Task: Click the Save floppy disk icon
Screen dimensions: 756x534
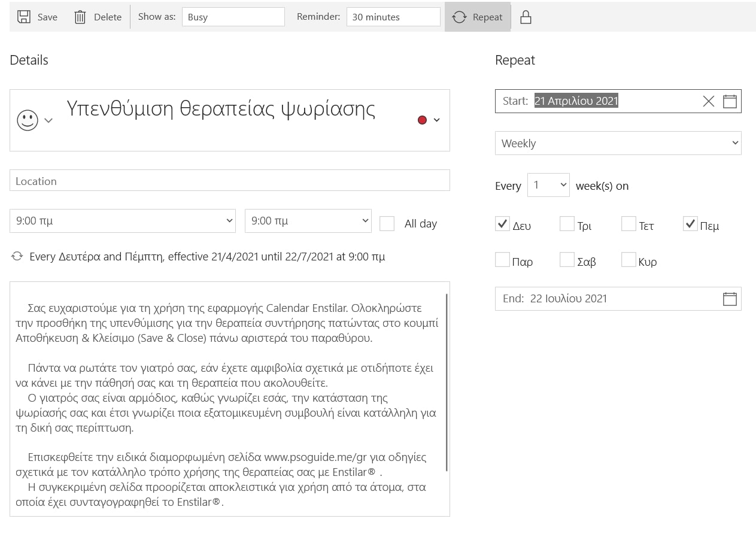Action: (24, 17)
